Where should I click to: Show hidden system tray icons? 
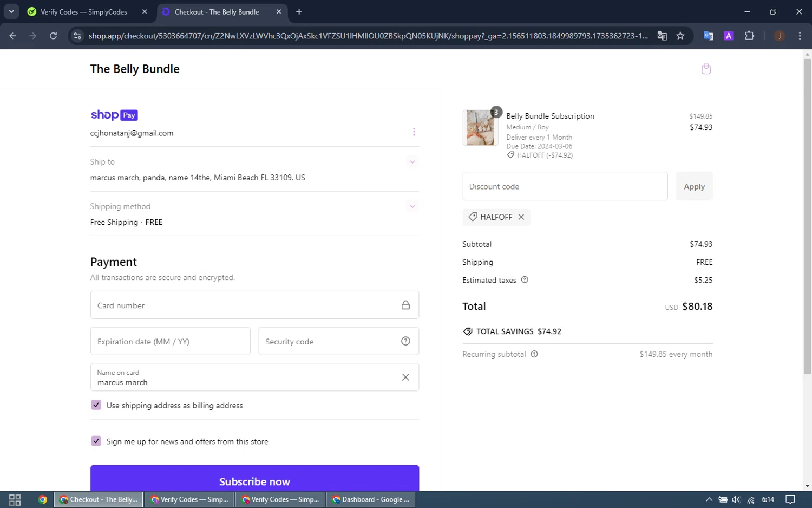[x=709, y=499]
